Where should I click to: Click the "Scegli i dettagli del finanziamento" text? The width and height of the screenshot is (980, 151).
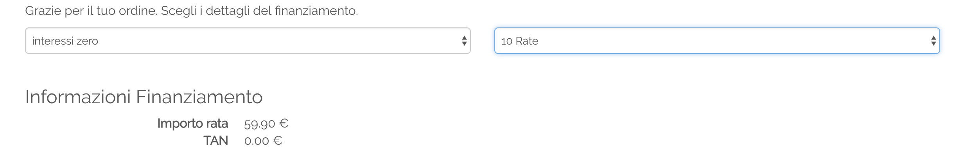(x=259, y=11)
